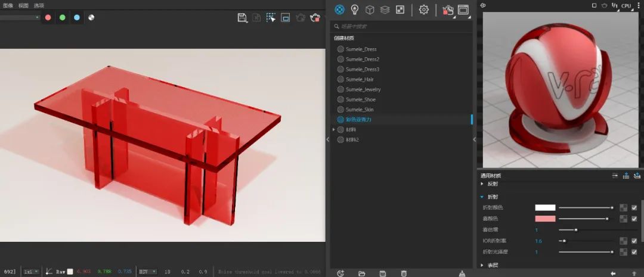This screenshot has height=277, width=644.
Task: Switch to mono alpha channel display
Action: [x=91, y=18]
